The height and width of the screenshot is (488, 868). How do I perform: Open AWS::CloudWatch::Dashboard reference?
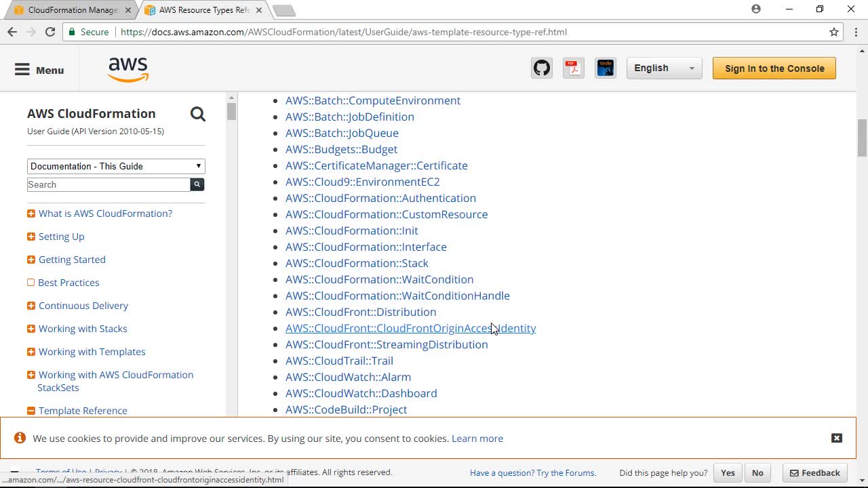(x=361, y=393)
